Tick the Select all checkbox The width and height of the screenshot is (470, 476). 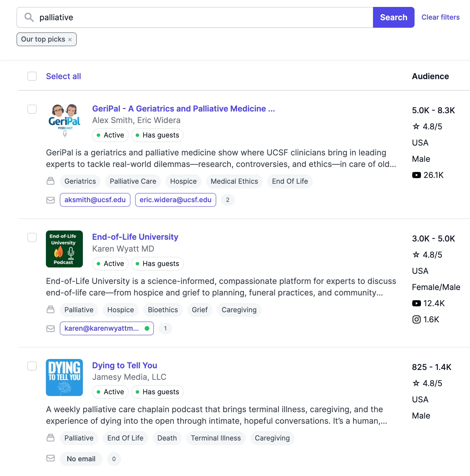[x=32, y=76]
